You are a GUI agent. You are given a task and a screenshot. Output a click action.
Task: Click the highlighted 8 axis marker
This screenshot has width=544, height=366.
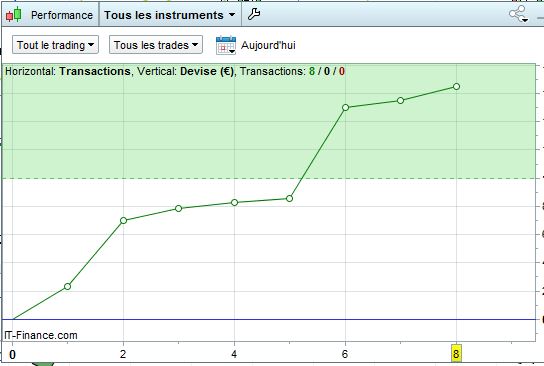pyautogui.click(x=456, y=354)
